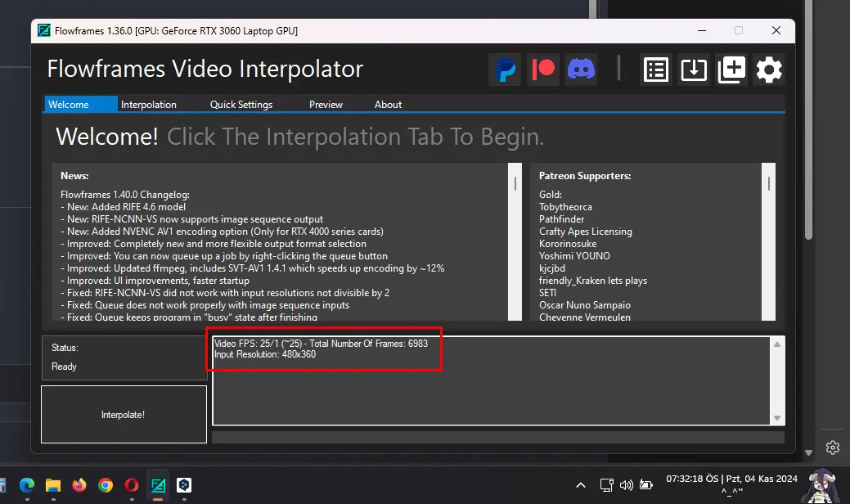Image resolution: width=850 pixels, height=504 pixels.
Task: Click the battery tray icon
Action: (x=646, y=485)
